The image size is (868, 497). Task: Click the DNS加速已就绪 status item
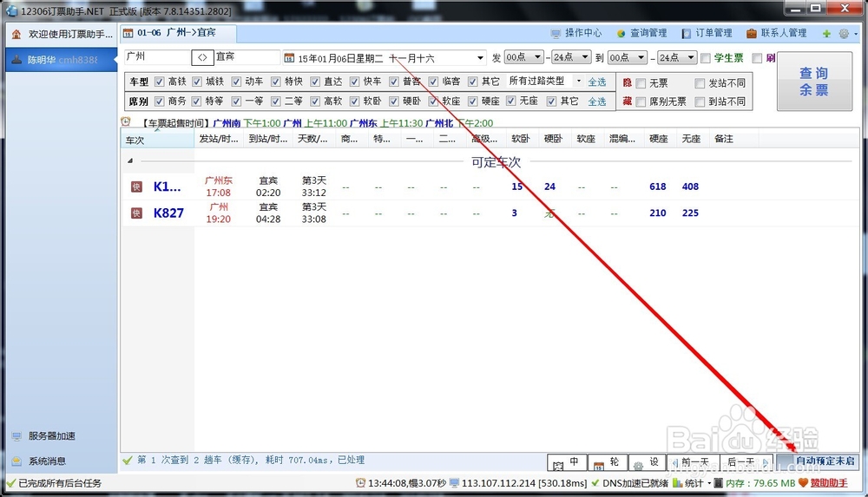click(630, 483)
